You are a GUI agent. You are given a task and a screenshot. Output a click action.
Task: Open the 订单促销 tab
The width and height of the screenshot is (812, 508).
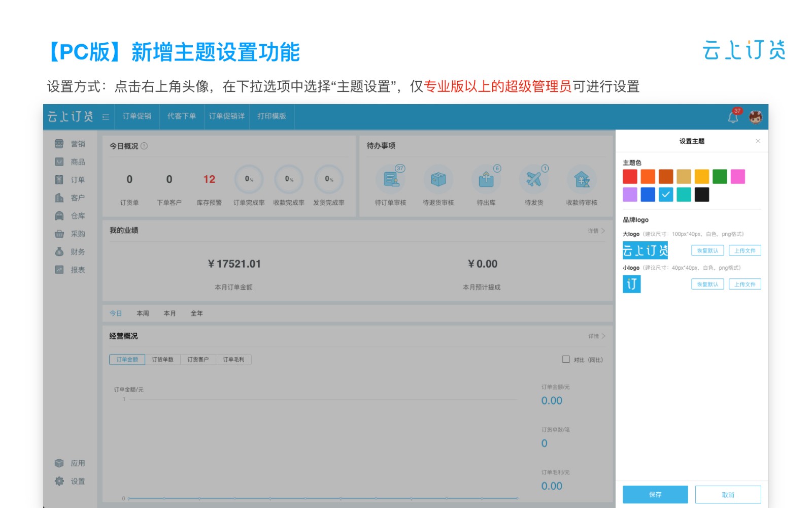click(x=137, y=116)
